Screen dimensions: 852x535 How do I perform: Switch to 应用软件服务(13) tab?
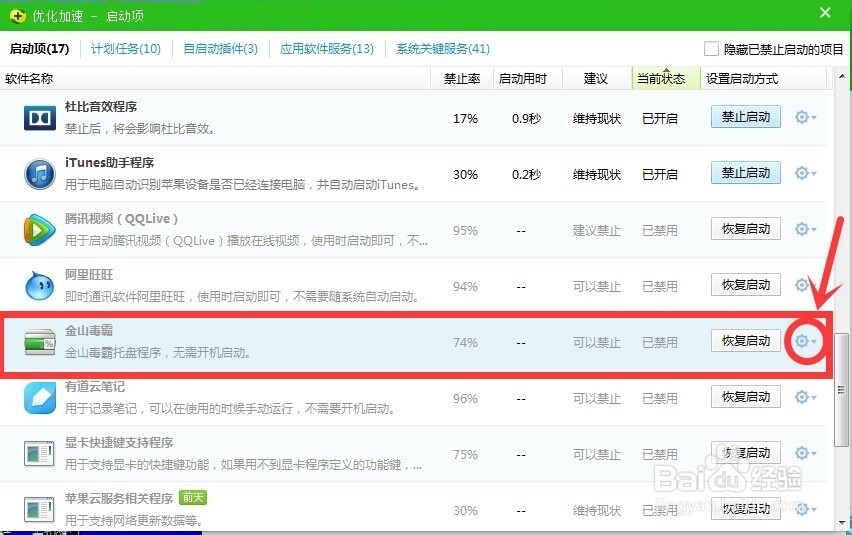point(327,49)
